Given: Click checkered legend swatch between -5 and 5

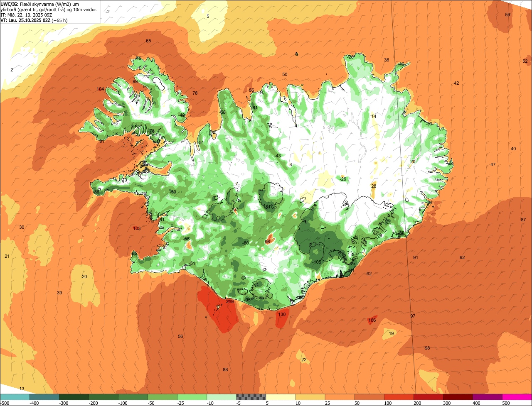Looking at the screenshot, I should point(251,397).
